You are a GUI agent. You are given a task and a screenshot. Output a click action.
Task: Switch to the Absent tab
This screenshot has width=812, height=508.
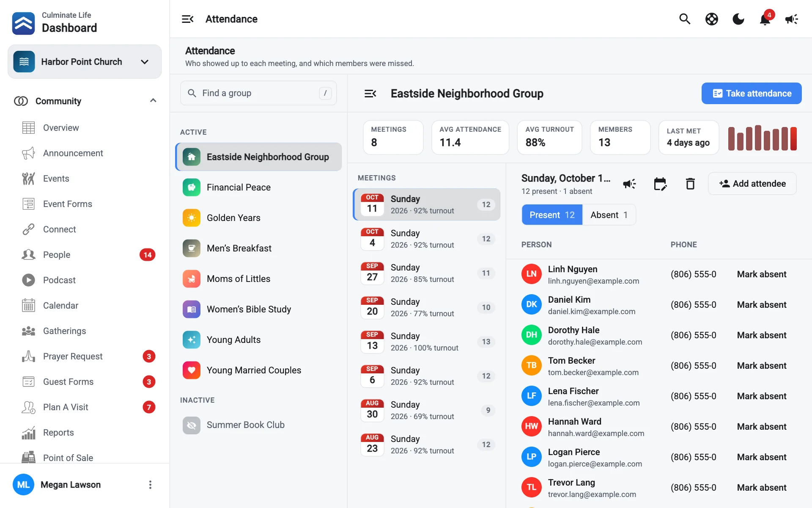click(609, 215)
